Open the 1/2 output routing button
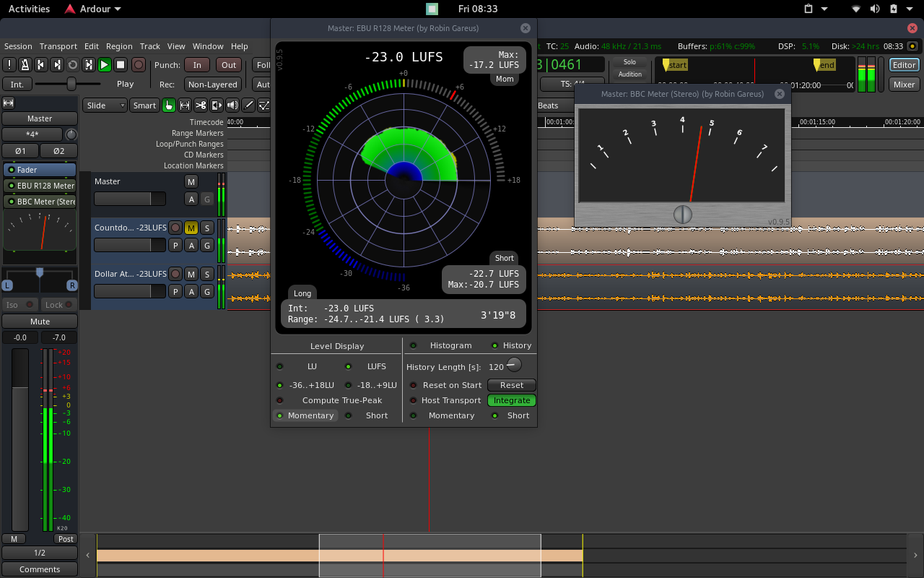The height and width of the screenshot is (578, 924). [40, 553]
